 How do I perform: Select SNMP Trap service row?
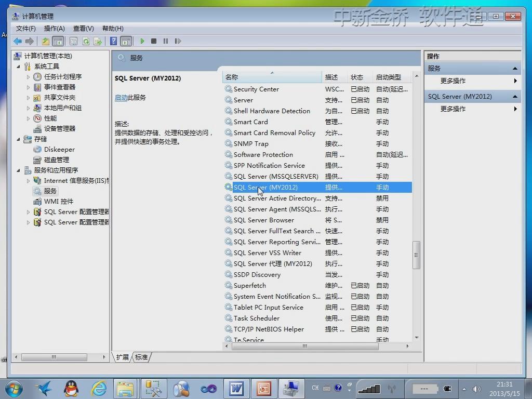(x=317, y=144)
